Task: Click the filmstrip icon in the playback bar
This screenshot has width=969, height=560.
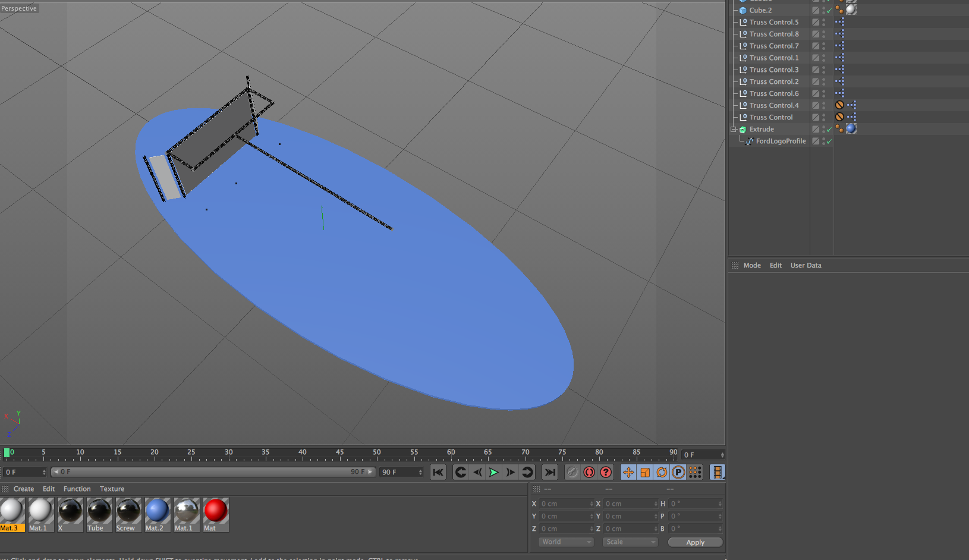Action: point(718,472)
